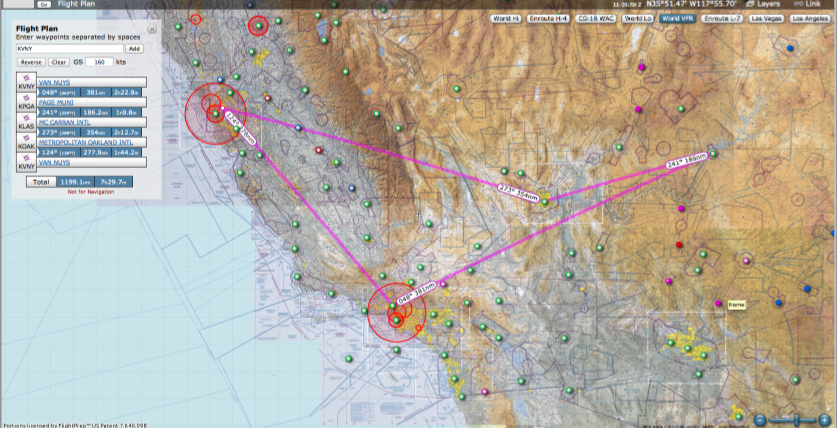
Task: Click the map zoom slider
Action: 795,419
